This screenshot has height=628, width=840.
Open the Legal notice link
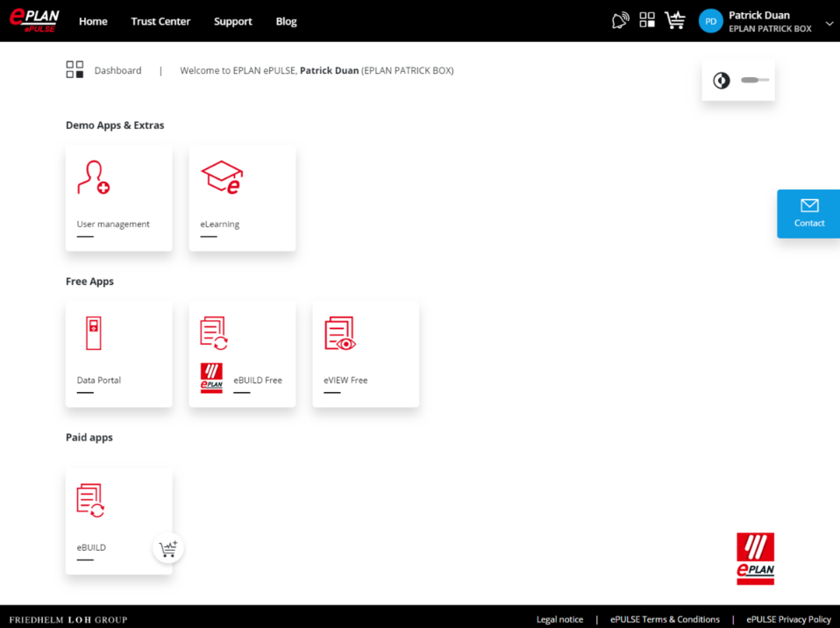pyautogui.click(x=559, y=619)
